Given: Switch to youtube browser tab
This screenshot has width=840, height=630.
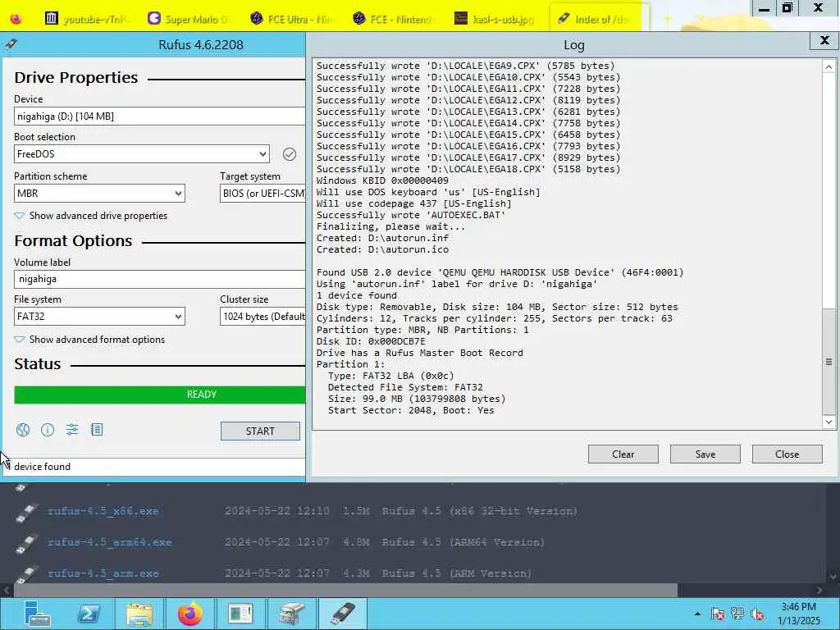Looking at the screenshot, I should (x=88, y=20).
